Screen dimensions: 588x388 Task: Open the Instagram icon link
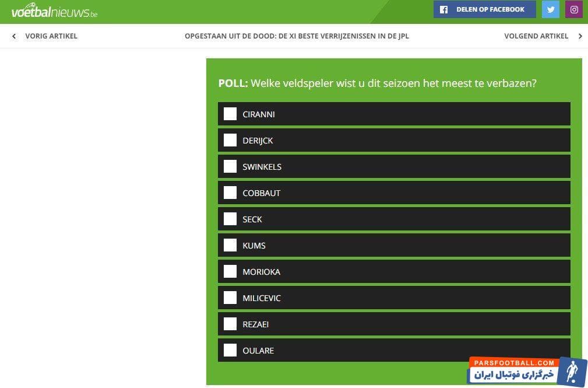click(574, 9)
